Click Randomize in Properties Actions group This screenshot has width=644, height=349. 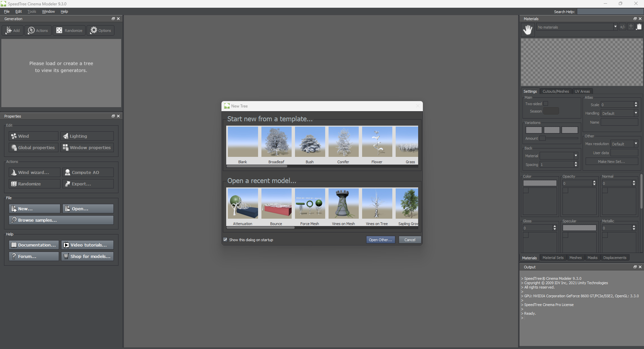coord(35,184)
